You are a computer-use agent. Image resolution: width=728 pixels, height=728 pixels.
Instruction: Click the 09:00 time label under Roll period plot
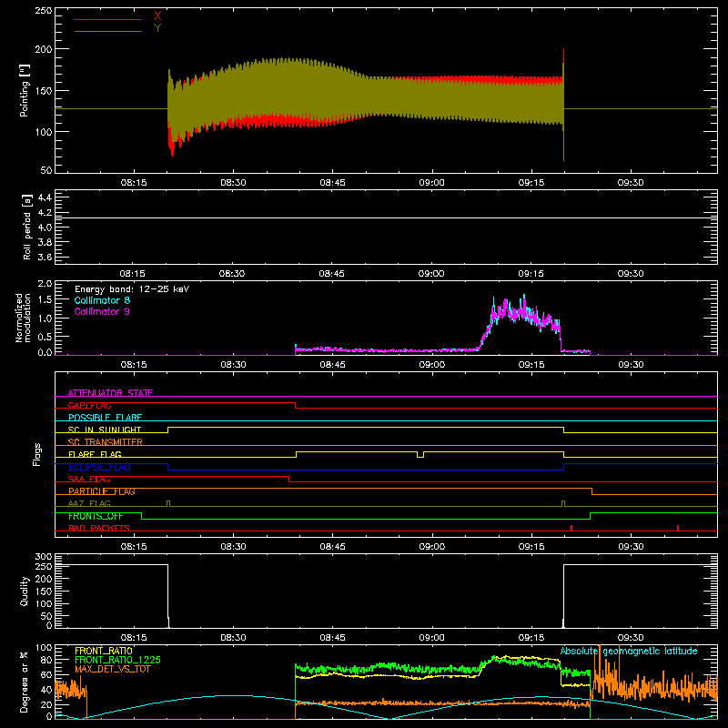click(431, 274)
